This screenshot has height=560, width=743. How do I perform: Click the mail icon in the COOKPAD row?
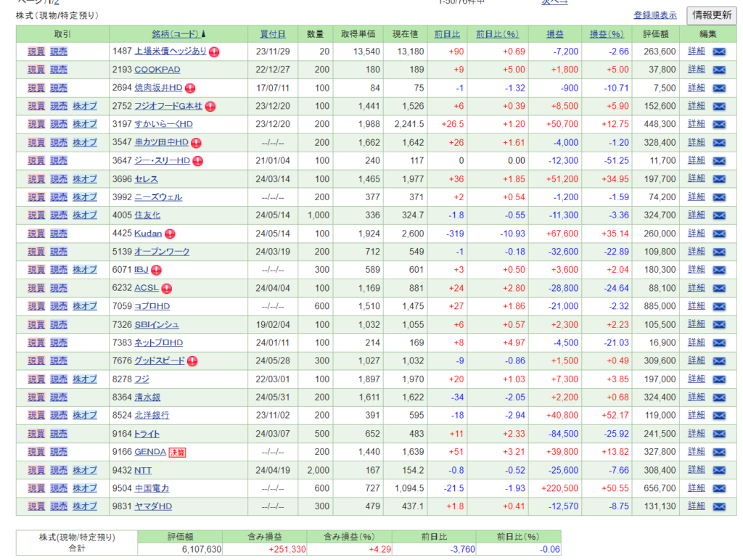(718, 70)
